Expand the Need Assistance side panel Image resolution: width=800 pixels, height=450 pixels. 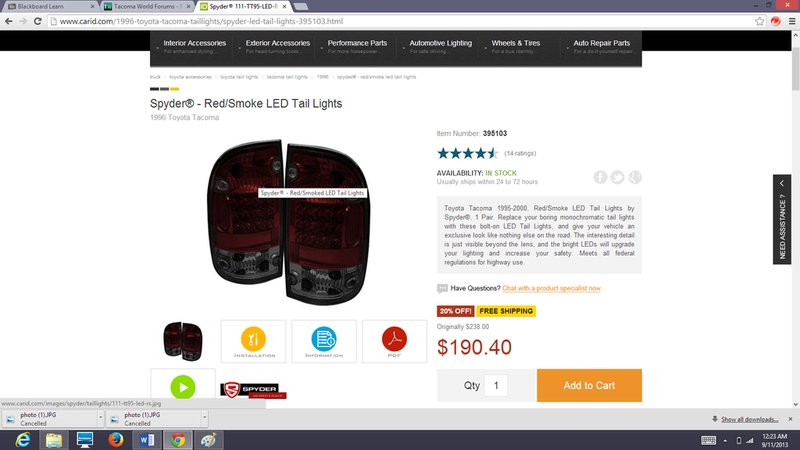click(782, 219)
